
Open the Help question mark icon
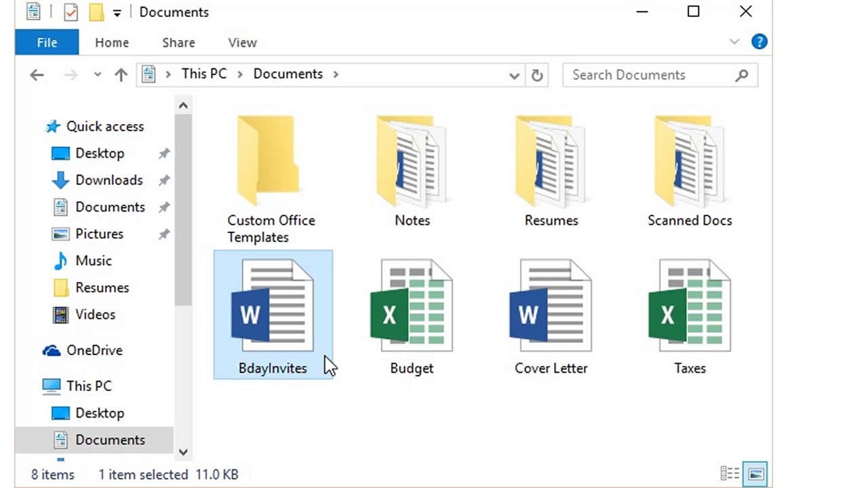pyautogui.click(x=759, y=42)
